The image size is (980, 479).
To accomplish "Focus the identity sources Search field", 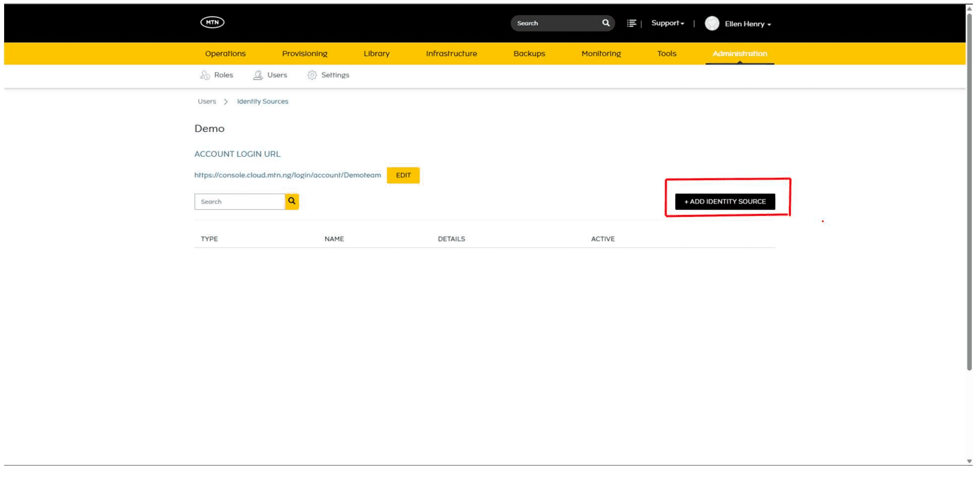I will tap(240, 201).
